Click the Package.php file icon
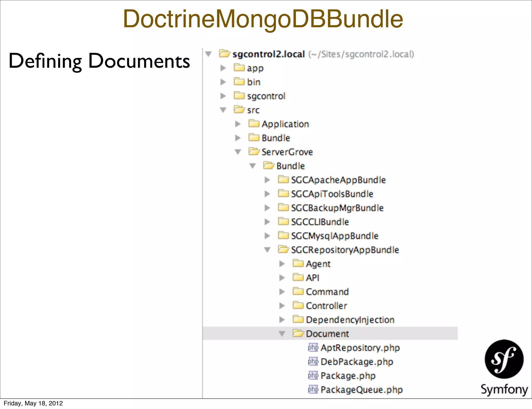Viewport: 532px width, 409px height. click(x=313, y=375)
